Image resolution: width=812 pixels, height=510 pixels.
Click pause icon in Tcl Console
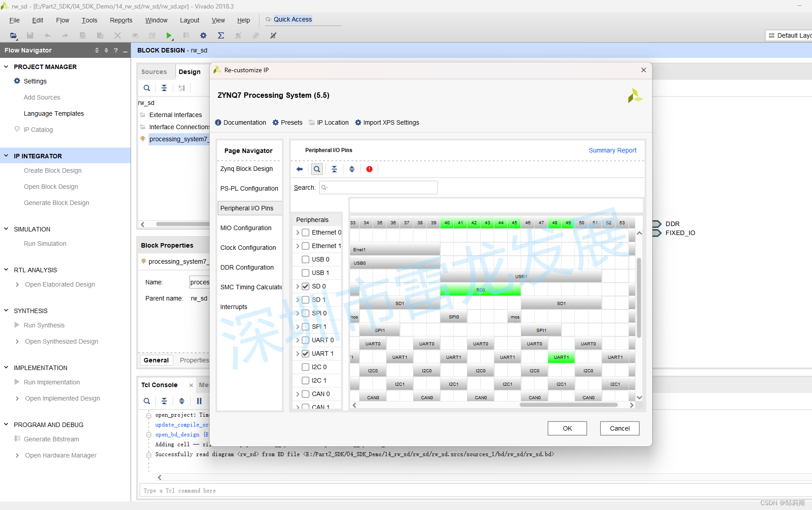tap(199, 401)
